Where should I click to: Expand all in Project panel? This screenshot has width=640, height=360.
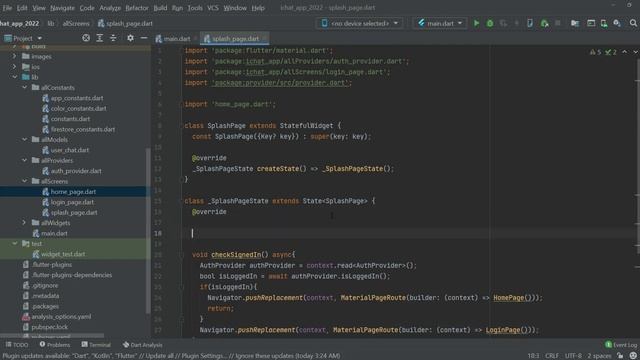click(100, 38)
